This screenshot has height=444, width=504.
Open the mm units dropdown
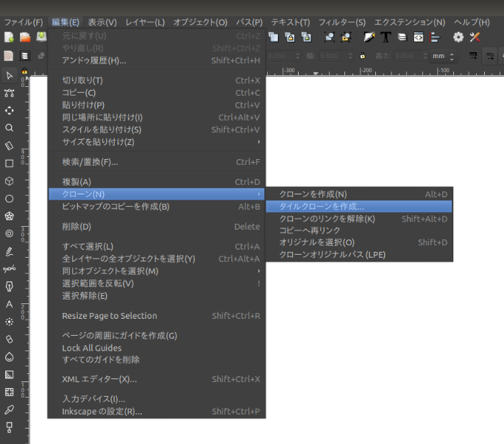pos(443,56)
